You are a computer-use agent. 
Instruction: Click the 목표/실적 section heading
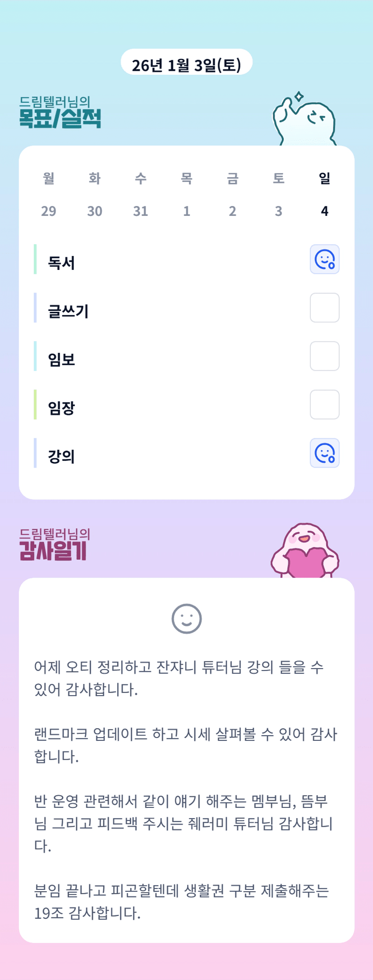click(60, 118)
